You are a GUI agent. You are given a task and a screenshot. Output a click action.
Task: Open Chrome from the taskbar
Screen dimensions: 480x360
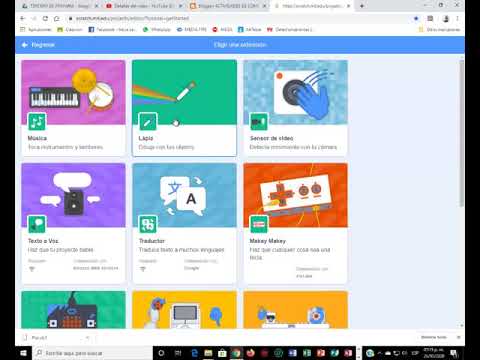(x=236, y=353)
